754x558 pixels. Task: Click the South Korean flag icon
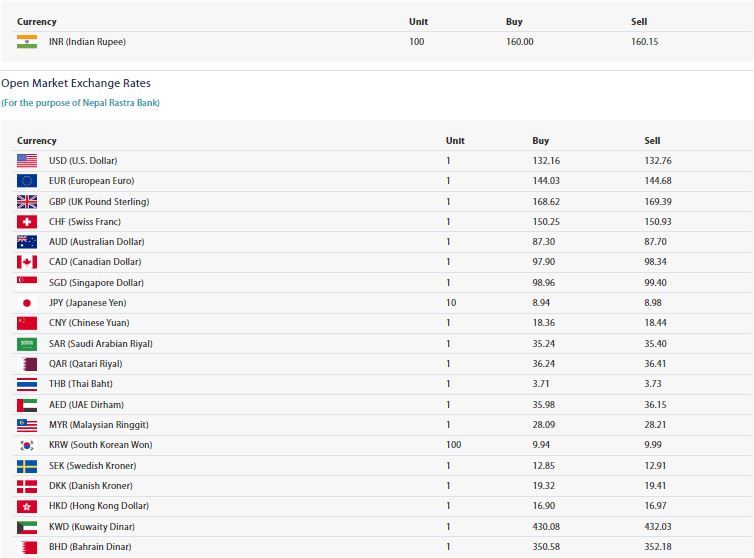click(x=27, y=445)
